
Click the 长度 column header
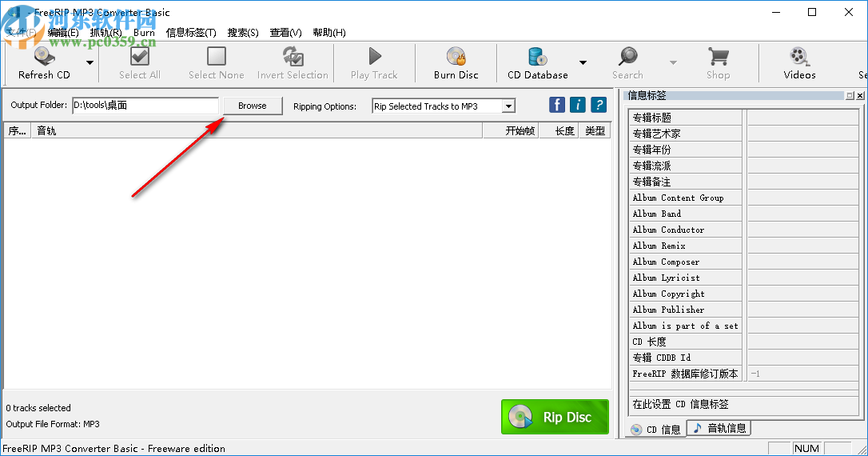point(559,130)
